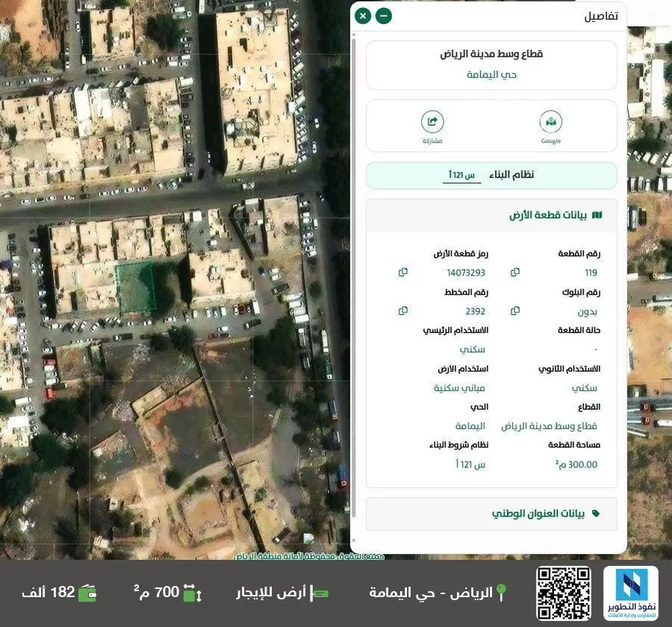Copy parcel number 119 using its copy icon
The width and height of the screenshot is (672, 627).
pyautogui.click(x=515, y=272)
